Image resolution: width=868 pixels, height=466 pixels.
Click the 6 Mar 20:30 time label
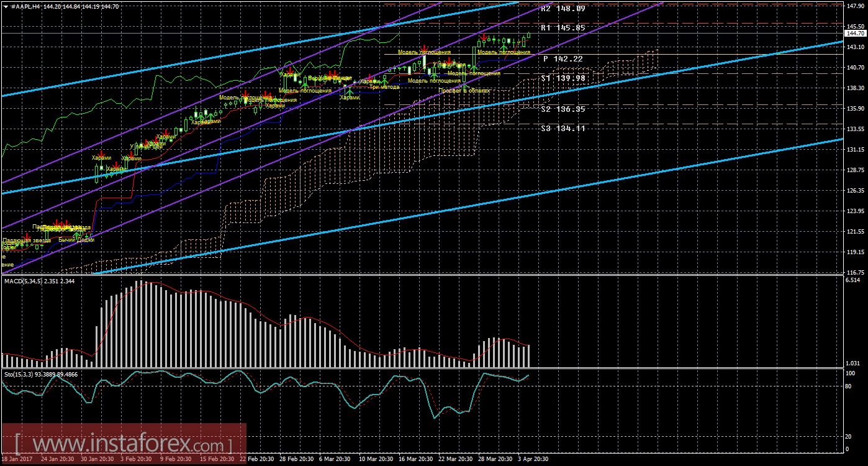[x=334, y=459]
